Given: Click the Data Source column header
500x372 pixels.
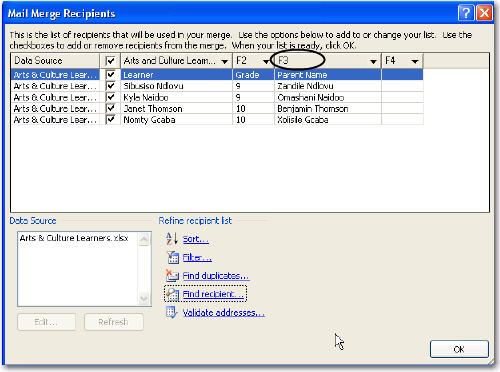Looking at the screenshot, I should tap(55, 61).
